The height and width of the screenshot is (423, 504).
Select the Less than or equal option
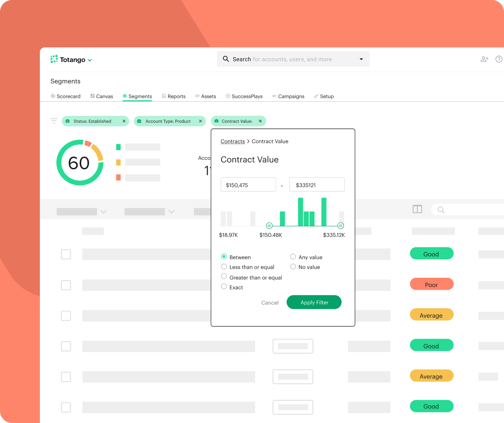(224, 266)
